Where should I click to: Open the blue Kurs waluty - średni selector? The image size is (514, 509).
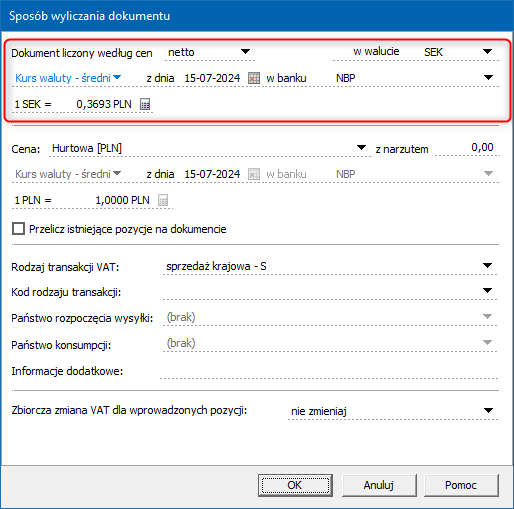tap(68, 78)
